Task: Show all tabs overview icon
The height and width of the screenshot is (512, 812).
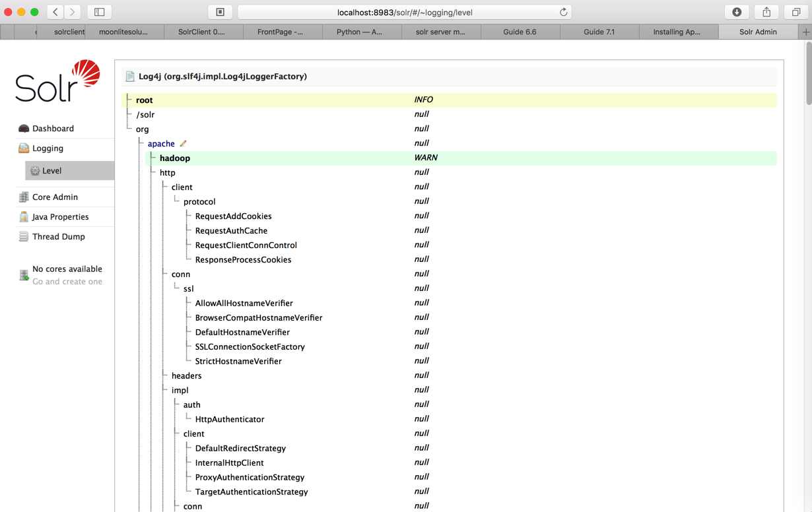Action: (x=796, y=12)
